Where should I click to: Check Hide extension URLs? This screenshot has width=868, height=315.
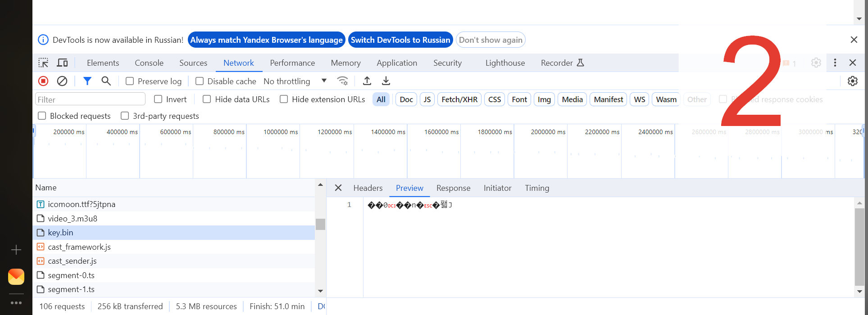coord(284,99)
